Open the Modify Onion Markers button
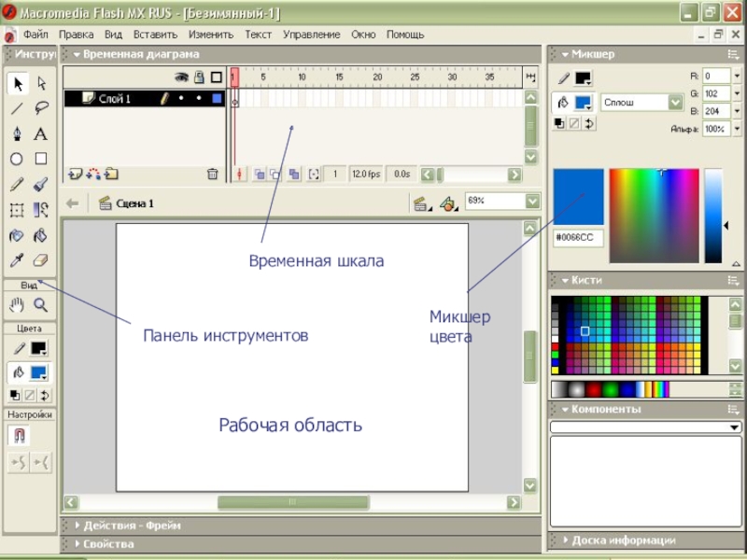Screen dimensions: 747x560 314,175
